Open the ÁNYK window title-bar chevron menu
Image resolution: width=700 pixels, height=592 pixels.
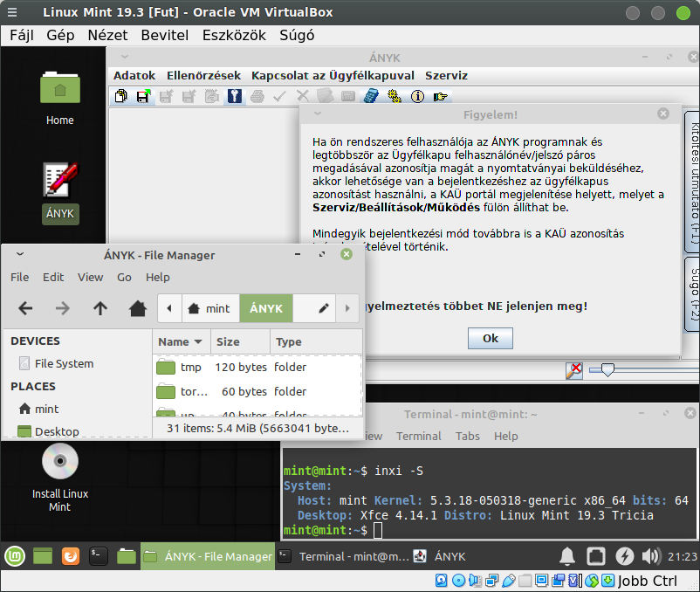point(125,57)
